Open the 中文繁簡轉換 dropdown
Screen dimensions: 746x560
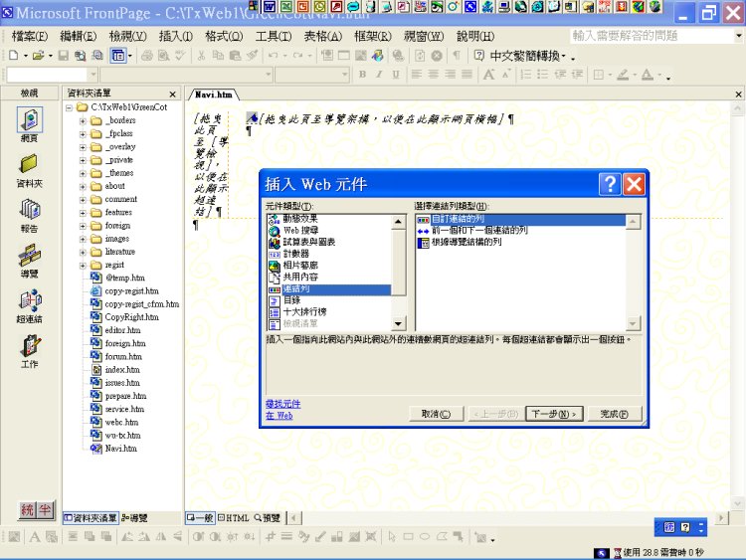click(571, 56)
